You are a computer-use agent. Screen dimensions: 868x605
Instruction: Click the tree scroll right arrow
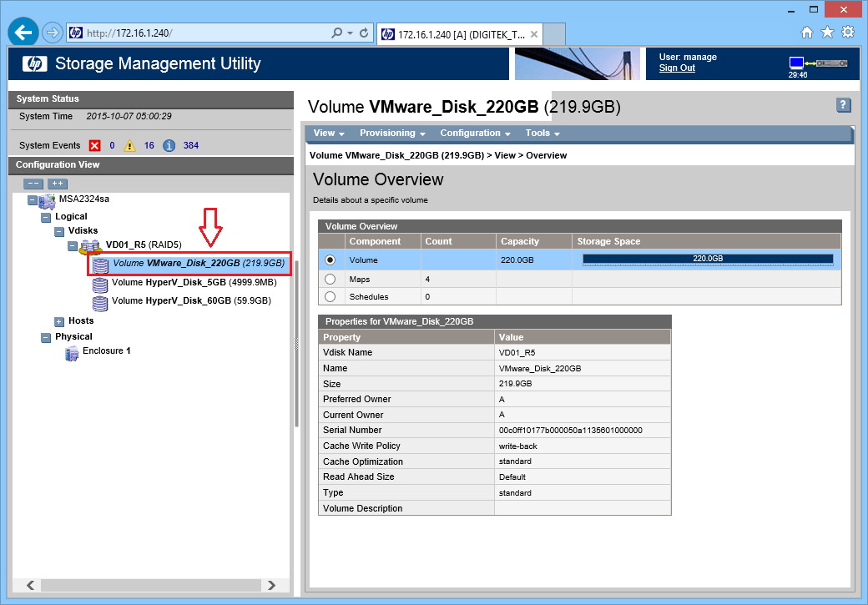(271, 585)
